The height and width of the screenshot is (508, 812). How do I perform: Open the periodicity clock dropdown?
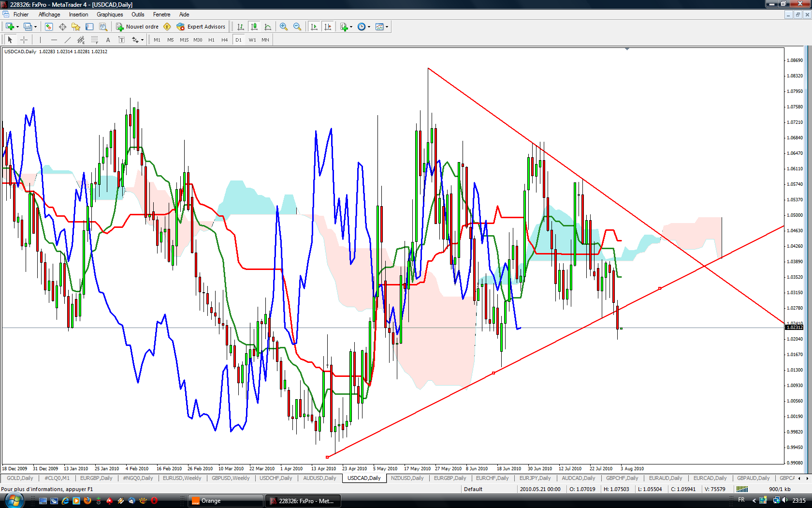click(369, 27)
